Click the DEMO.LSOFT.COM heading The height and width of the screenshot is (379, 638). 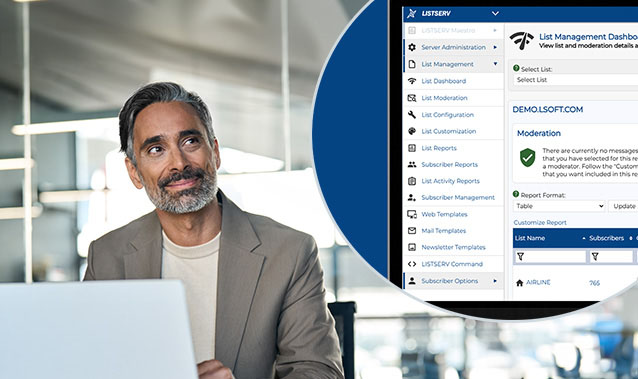pos(547,110)
